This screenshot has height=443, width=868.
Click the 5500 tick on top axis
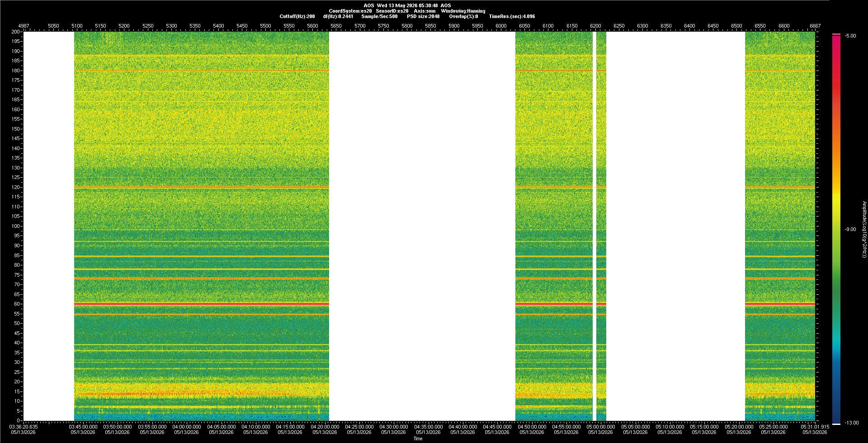[x=265, y=26]
